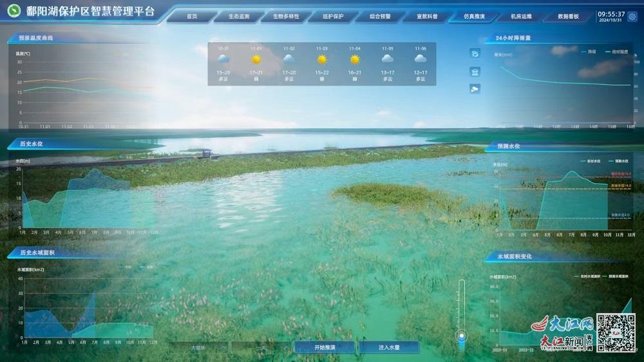Open settings gear beside the clock

pyautogui.click(x=632, y=17)
